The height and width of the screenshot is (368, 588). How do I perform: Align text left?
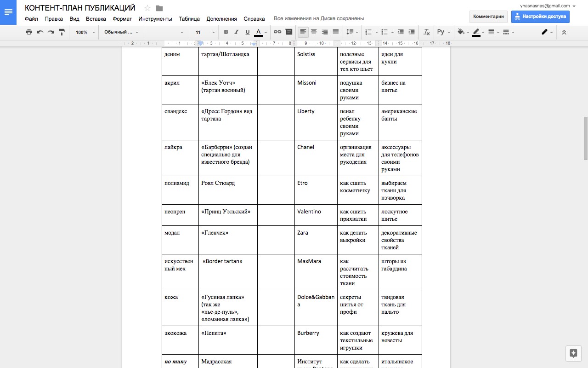coord(303,32)
